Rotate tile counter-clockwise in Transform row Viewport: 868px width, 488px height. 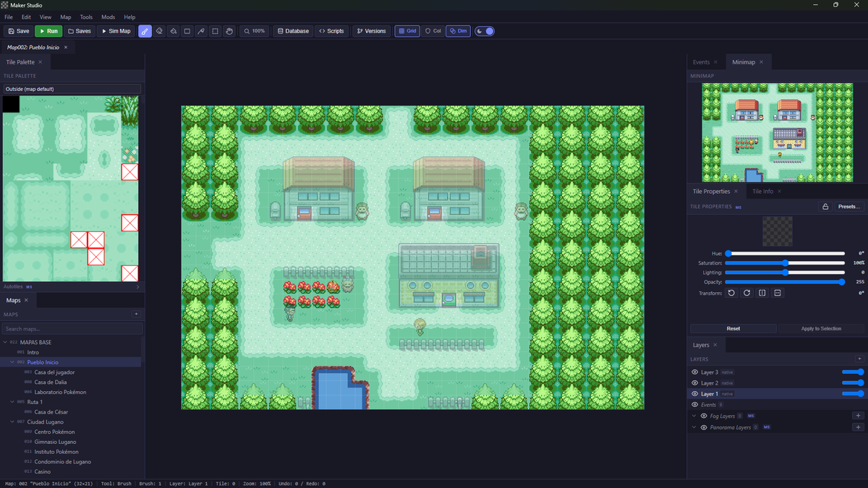click(731, 293)
